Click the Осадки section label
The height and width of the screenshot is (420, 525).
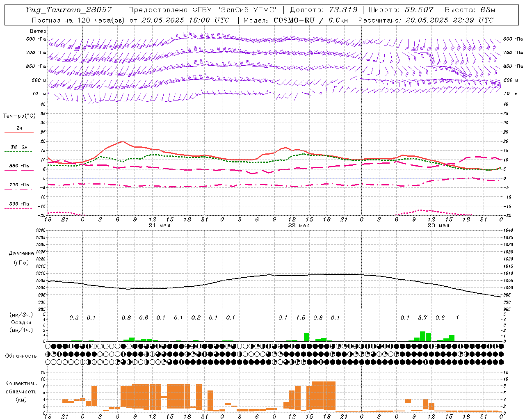point(21,322)
